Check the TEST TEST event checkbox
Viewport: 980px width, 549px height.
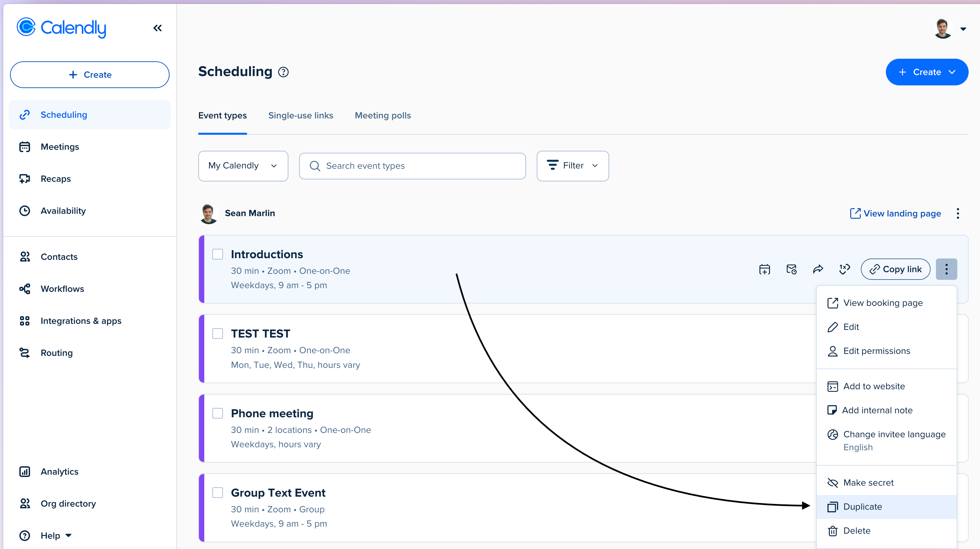pyautogui.click(x=218, y=334)
